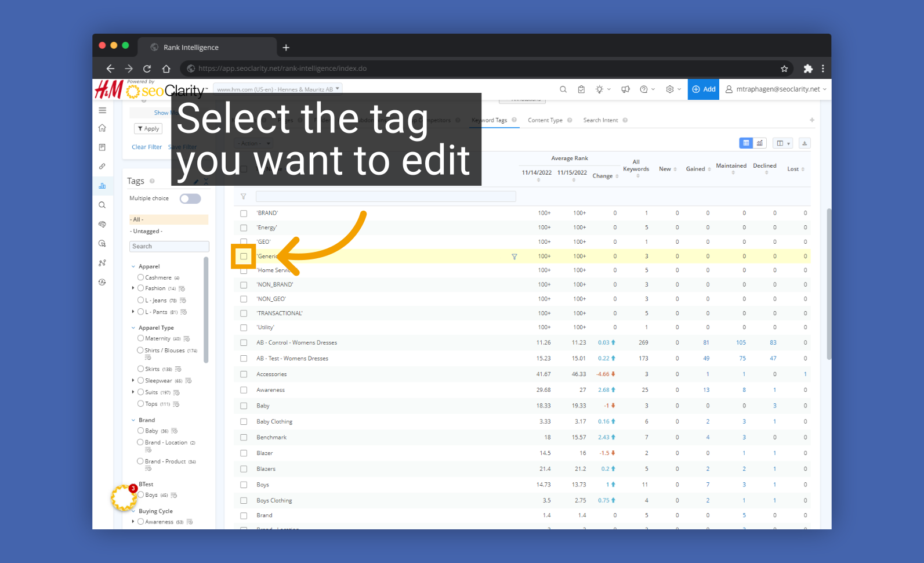
Task: Open the document page icon in sidebar
Action: point(102,147)
